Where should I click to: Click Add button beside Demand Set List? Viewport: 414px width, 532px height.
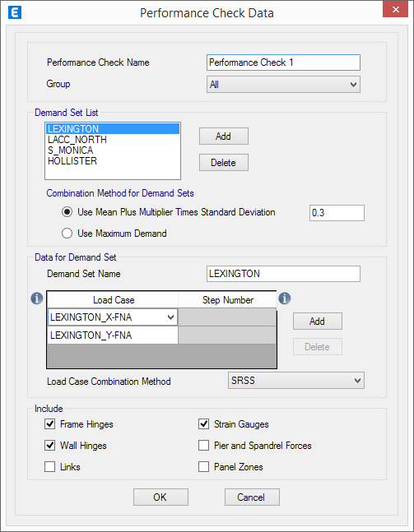[224, 136]
